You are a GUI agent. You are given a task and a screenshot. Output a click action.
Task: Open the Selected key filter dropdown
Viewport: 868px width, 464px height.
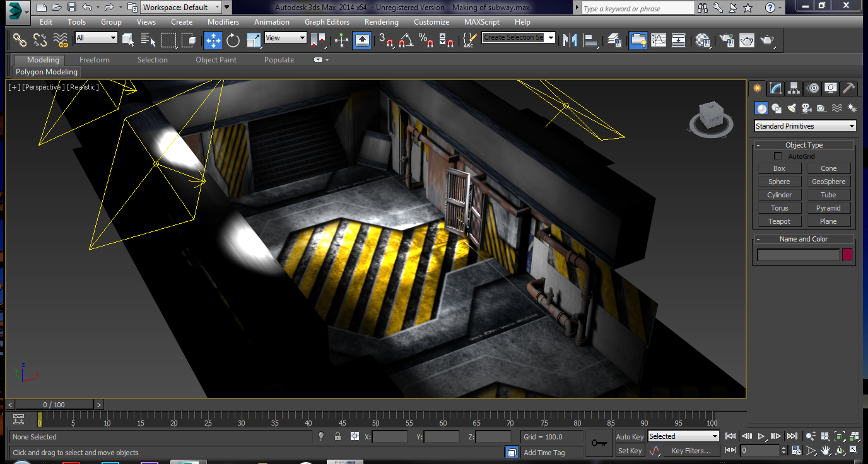click(684, 436)
